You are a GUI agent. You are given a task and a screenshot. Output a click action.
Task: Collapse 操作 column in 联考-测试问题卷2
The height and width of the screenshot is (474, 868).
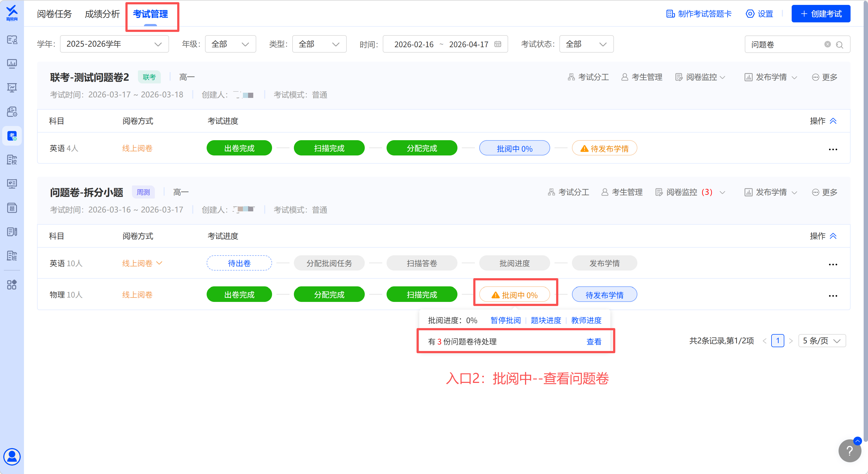click(x=833, y=121)
